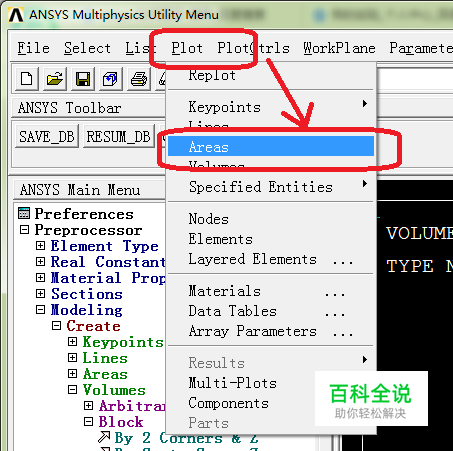Choose Materials in the Plot menu
453x451 pixels.
[271, 291]
